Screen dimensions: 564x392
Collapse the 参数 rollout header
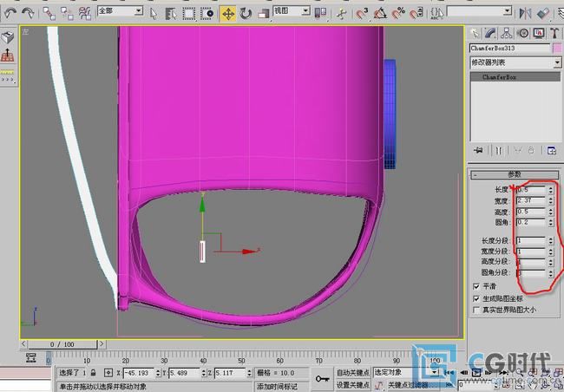(515, 174)
